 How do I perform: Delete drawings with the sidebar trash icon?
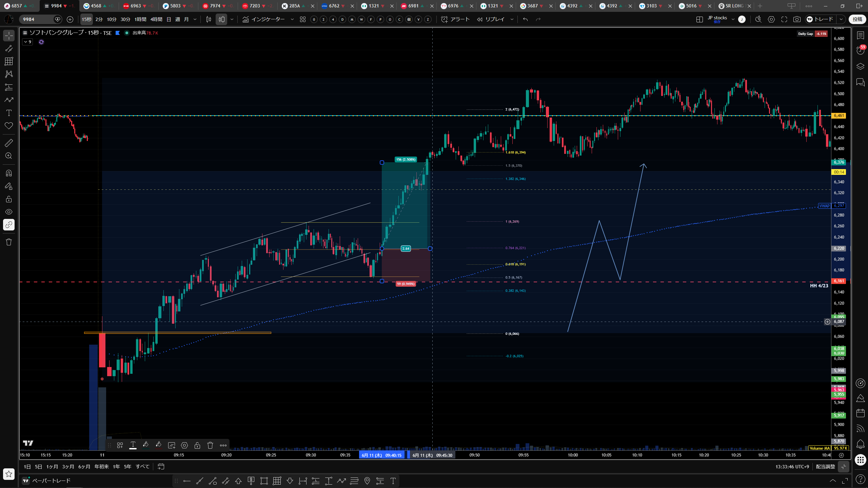[x=9, y=242]
